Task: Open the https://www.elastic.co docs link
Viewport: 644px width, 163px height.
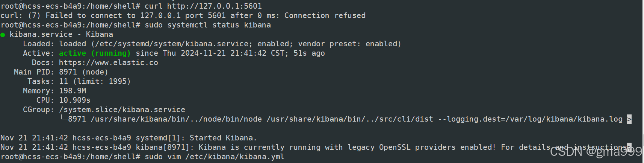Action: (x=109, y=62)
